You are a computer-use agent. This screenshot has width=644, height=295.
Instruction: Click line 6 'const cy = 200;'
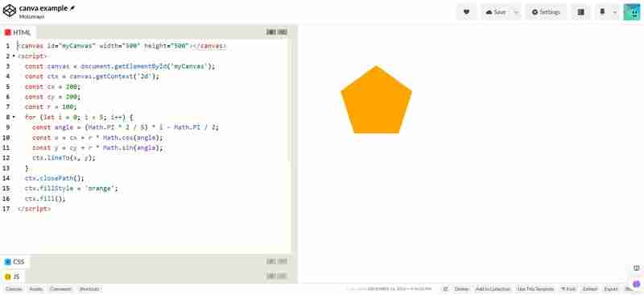52,97
